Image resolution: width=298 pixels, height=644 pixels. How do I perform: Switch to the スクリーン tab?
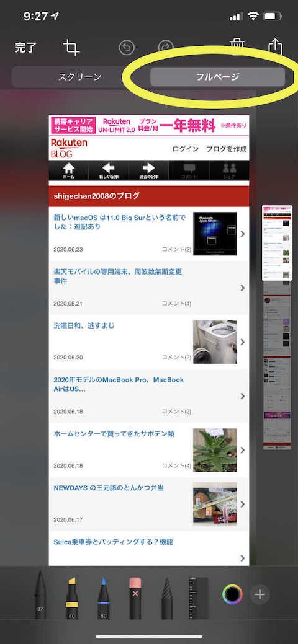click(x=80, y=77)
